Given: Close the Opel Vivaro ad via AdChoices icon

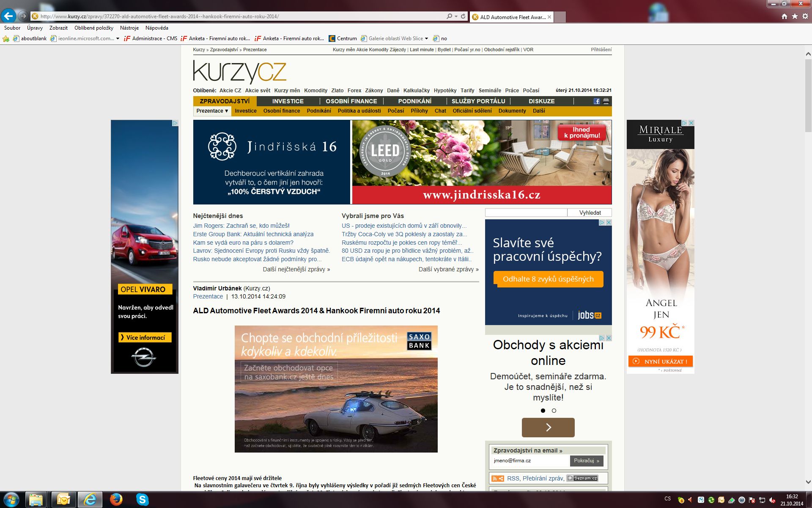Looking at the screenshot, I should point(175,123).
